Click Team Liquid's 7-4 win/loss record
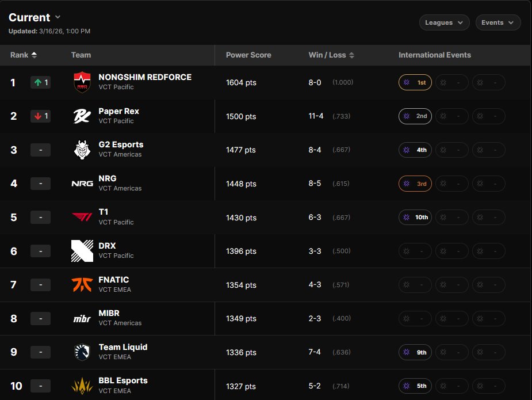The height and width of the screenshot is (400, 532). click(x=315, y=352)
